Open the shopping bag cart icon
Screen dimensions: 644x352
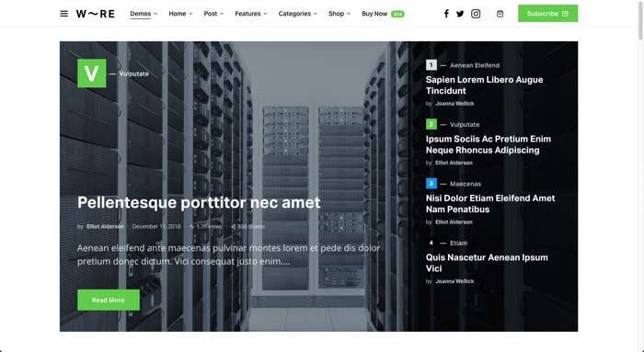(500, 14)
